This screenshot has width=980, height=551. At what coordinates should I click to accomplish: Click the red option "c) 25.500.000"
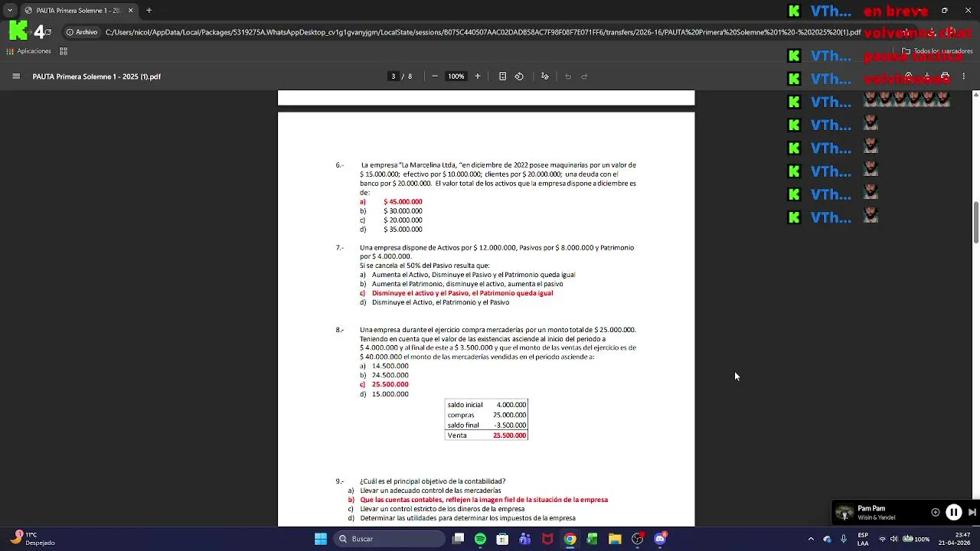tap(384, 384)
